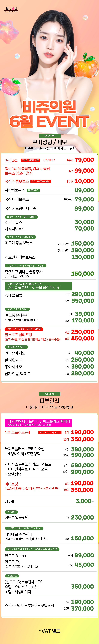Select the 필러 1cc 79,000 price row
Viewport: 99px width, 644px height.
click(49, 160)
